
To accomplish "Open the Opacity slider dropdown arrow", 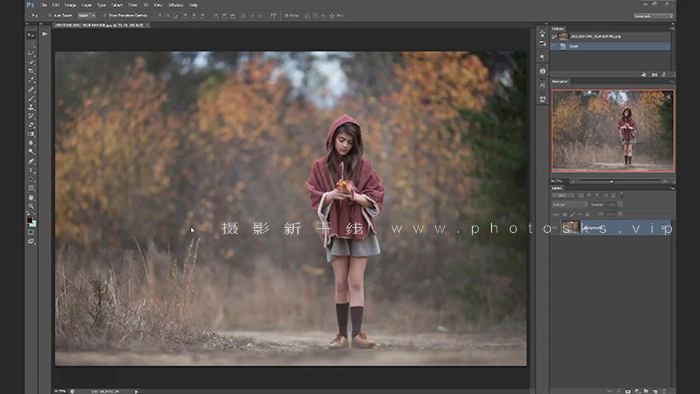I will [620, 205].
